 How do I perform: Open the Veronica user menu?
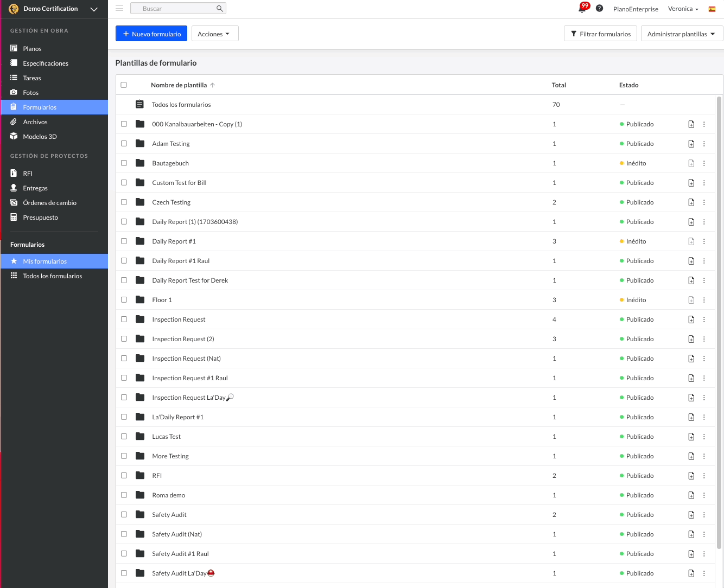(x=683, y=9)
